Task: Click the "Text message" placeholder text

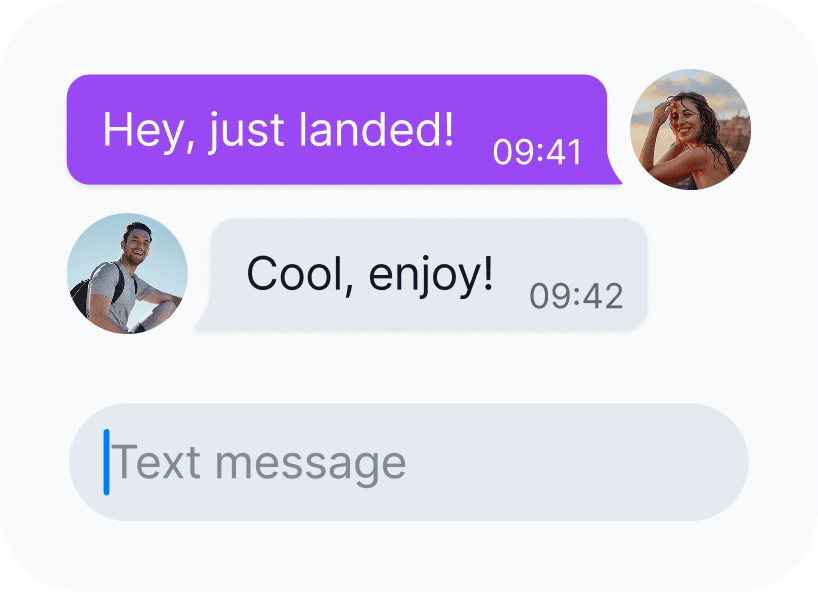Action: point(259,463)
